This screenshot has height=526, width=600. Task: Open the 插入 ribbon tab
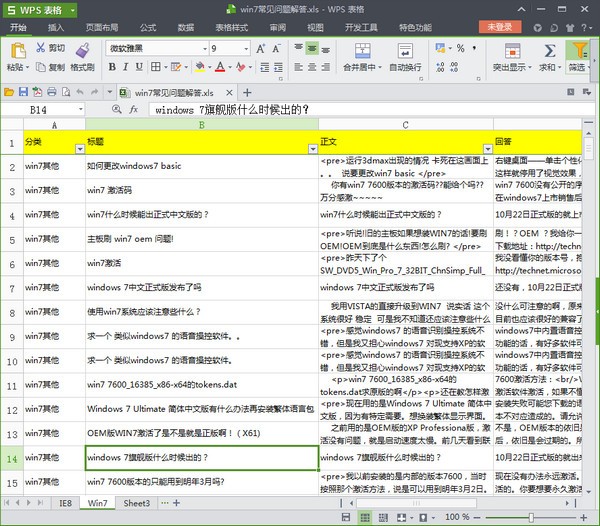pyautogui.click(x=56, y=27)
